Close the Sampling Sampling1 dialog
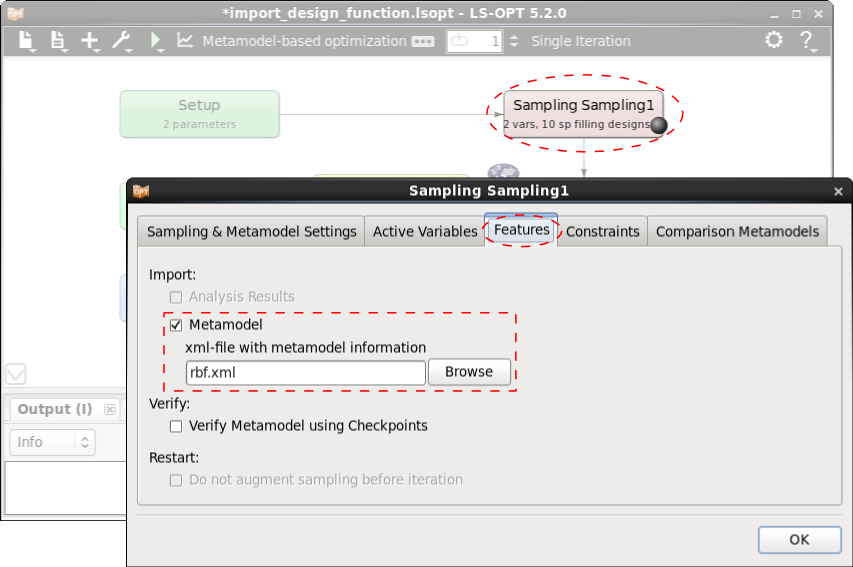Viewport: 853px width, 567px height. point(838,192)
